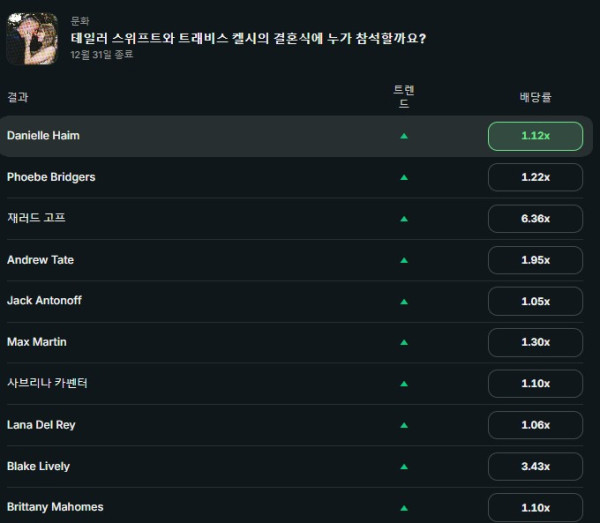Select Brittany Mahomes 1.10x odds button
Image resolution: width=600 pixels, height=523 pixels.
point(535,508)
